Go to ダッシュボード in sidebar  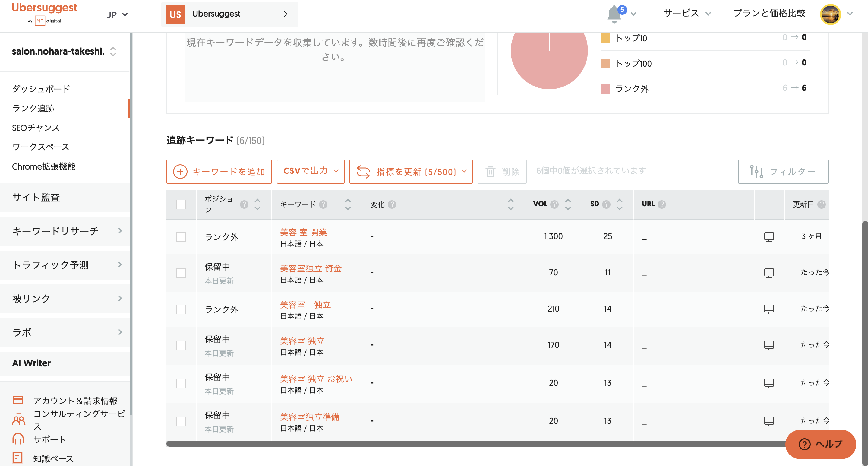coord(41,89)
